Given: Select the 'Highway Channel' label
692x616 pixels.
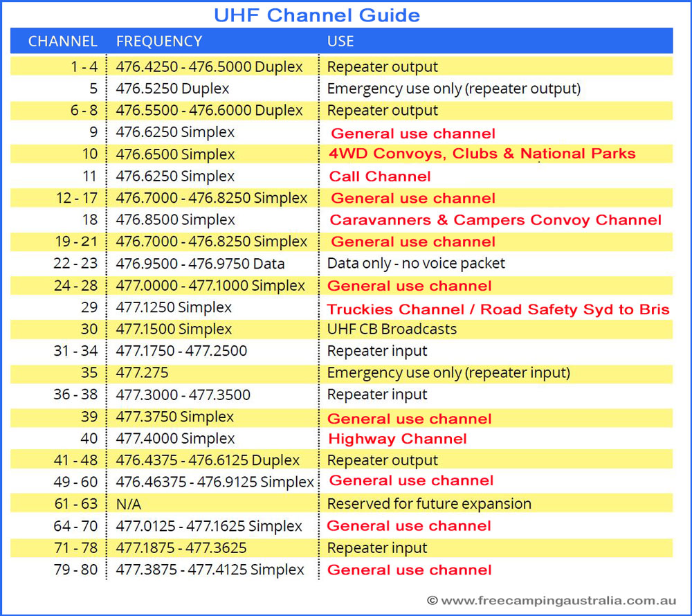Looking at the screenshot, I should 397,439.
